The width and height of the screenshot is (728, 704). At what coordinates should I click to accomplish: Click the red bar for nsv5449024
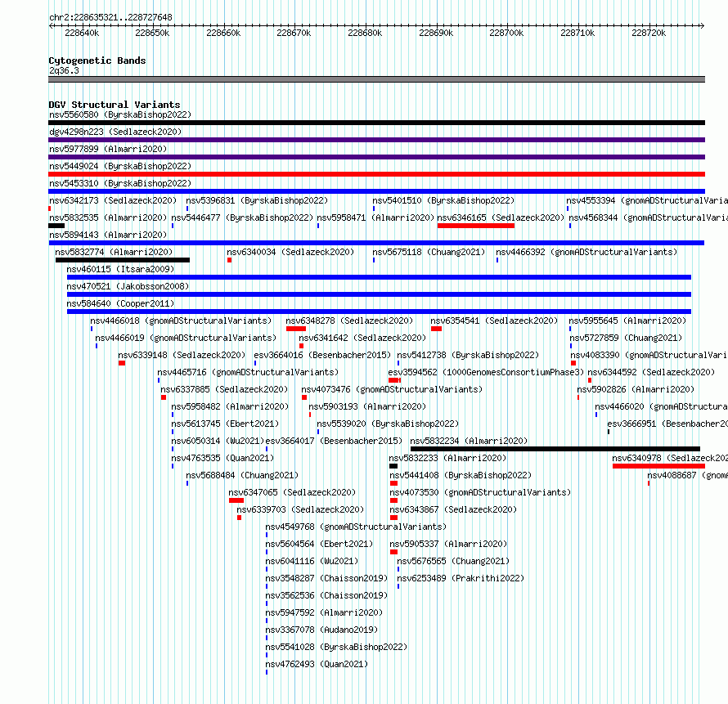click(x=376, y=174)
